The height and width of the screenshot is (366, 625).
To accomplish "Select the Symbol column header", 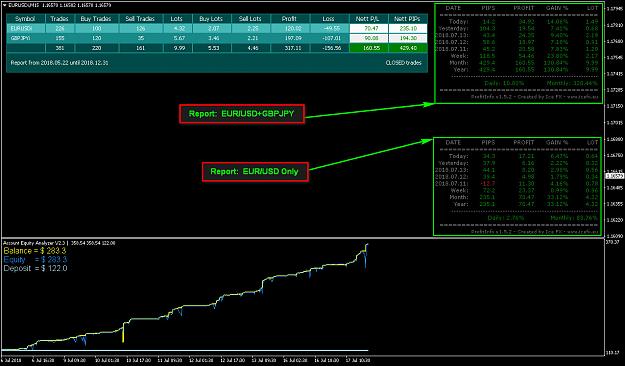I will click(25, 19).
